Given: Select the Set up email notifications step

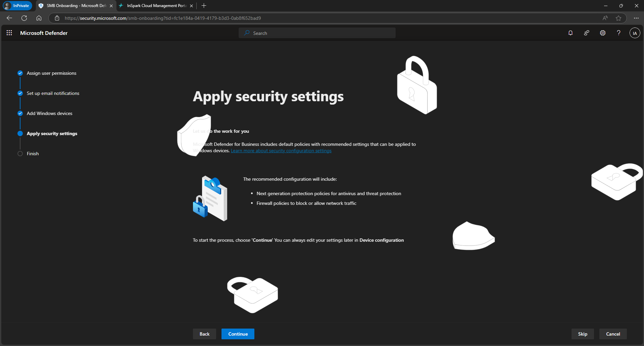Looking at the screenshot, I should click(53, 93).
